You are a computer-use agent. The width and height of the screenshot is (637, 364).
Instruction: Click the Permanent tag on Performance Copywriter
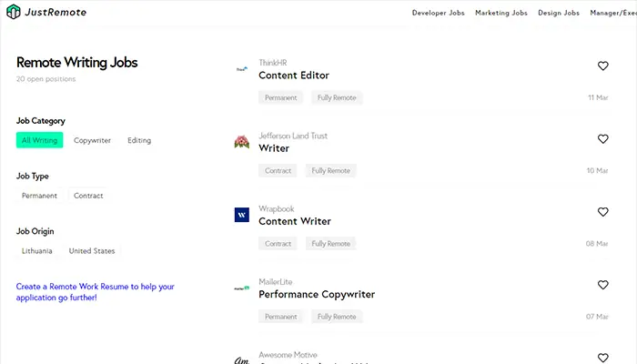coord(280,317)
